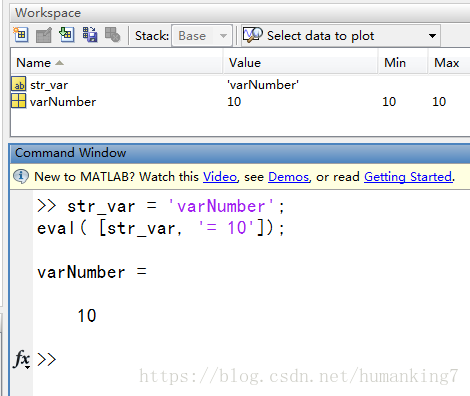Open the Stack Base dropdown
Image resolution: width=470 pixels, height=396 pixels.
pos(202,36)
